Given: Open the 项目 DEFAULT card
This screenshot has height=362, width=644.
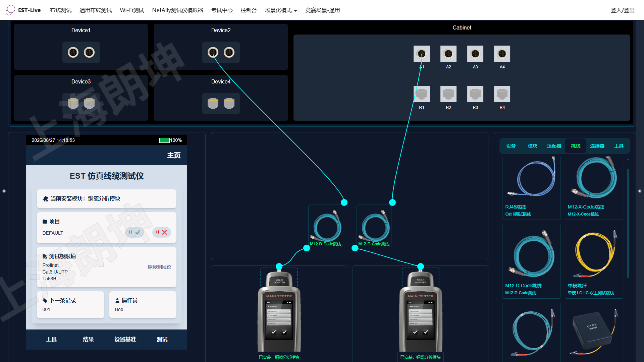Looking at the screenshot, I should pyautogui.click(x=107, y=227).
